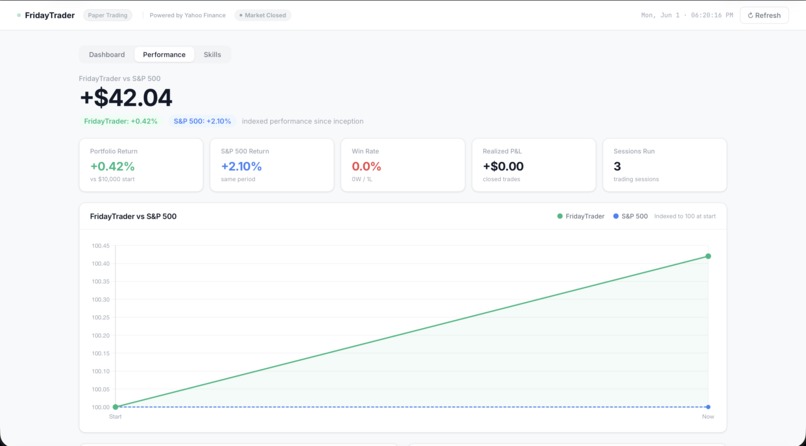The width and height of the screenshot is (806, 446).
Task: Click the green Start data point
Action: tap(116, 407)
